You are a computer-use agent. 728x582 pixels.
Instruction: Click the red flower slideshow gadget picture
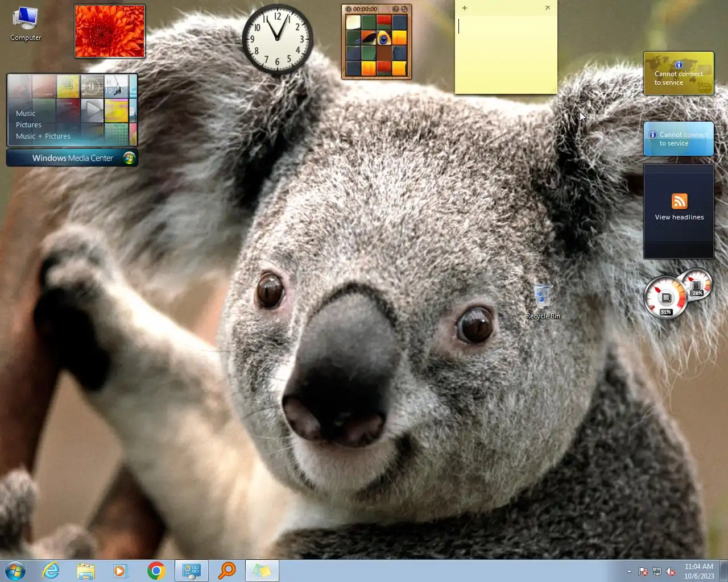[x=110, y=31]
